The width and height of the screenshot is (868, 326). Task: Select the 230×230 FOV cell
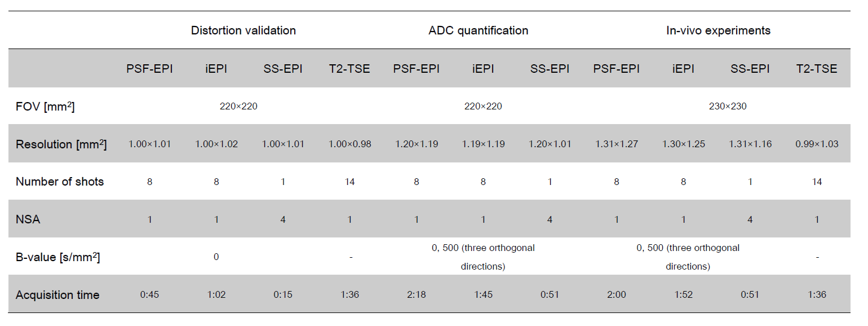[x=727, y=106]
